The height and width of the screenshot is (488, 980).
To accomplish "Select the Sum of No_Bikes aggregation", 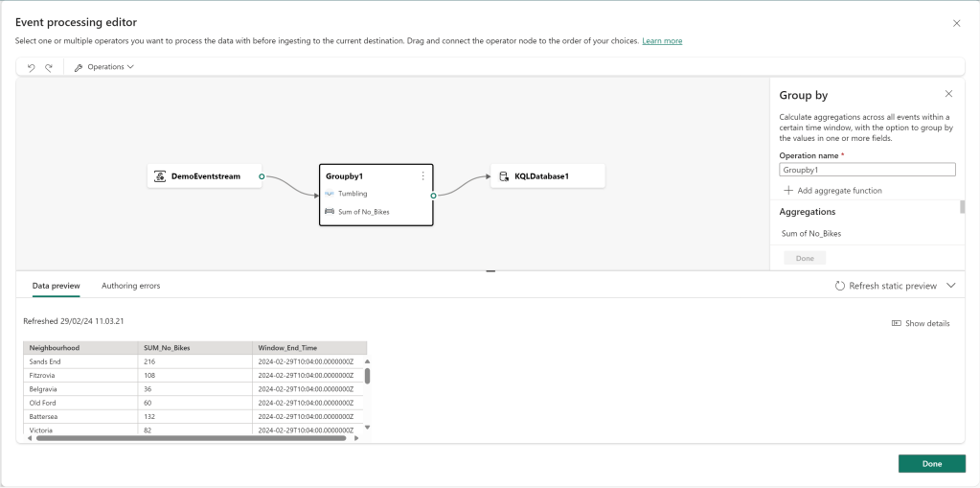I will pos(811,233).
